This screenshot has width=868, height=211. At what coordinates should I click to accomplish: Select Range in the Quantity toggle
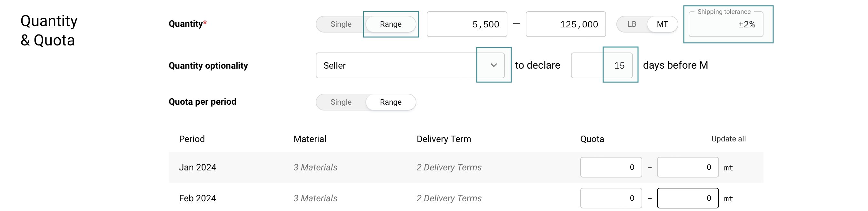(391, 24)
